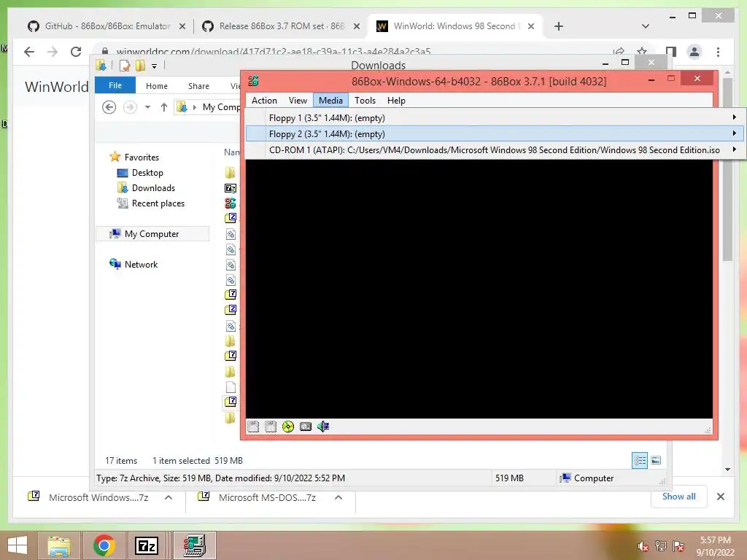Viewport: 747px width, 560px height.
Task: Select Favorites in the navigation pane
Action: 142,157
